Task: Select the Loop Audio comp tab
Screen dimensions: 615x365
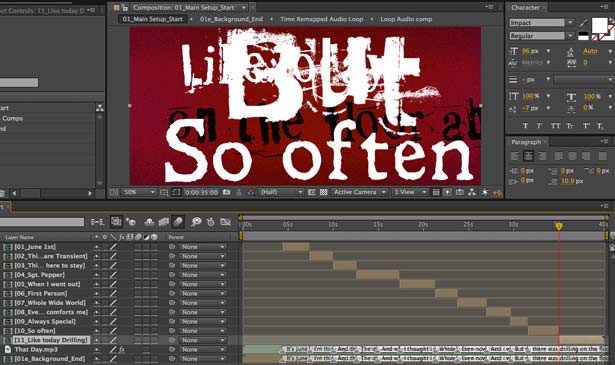Action: 406,19
